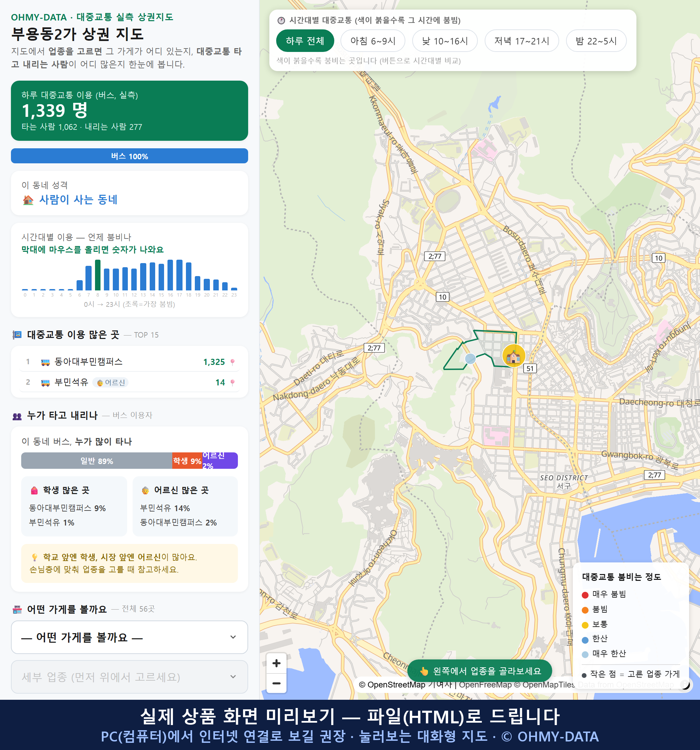Switch to 저녁 17~21시 time filter
The image size is (700, 750).
[x=521, y=41]
